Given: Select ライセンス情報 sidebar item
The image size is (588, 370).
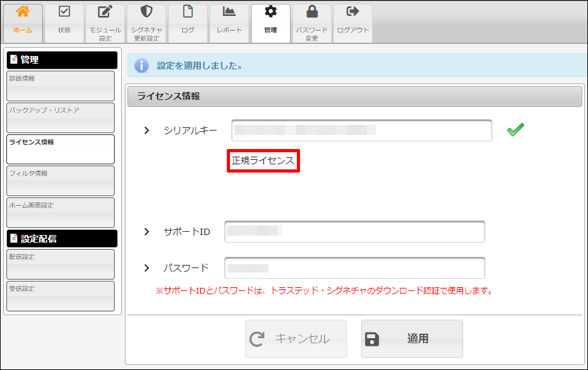Looking at the screenshot, I should 61,149.
